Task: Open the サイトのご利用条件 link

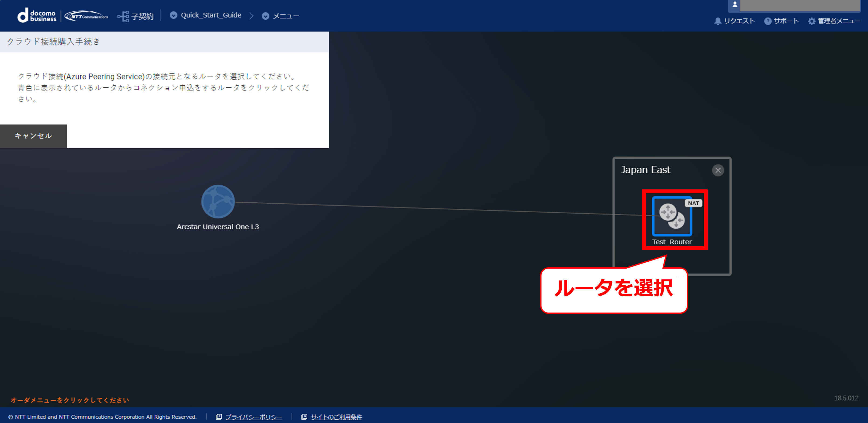Action: click(x=336, y=417)
